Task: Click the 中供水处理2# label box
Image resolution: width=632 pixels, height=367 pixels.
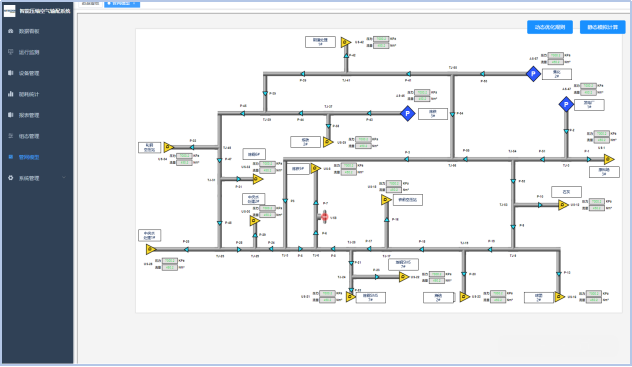Action: point(254,199)
